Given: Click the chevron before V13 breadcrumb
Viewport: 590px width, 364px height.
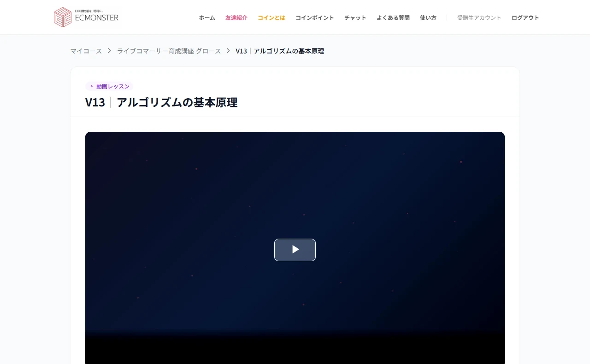Looking at the screenshot, I should pos(228,51).
